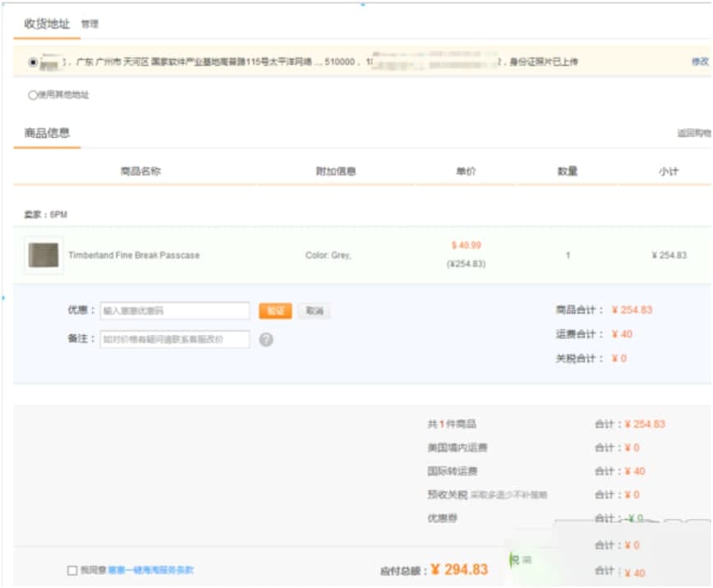Screen dimensions: 713x588
Task: Click the 共1件商品 summary text
Action: [x=452, y=425]
